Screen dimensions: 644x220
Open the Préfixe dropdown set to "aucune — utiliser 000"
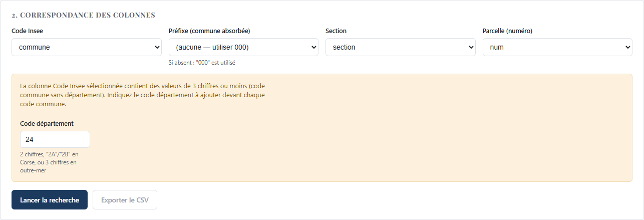[x=243, y=47]
